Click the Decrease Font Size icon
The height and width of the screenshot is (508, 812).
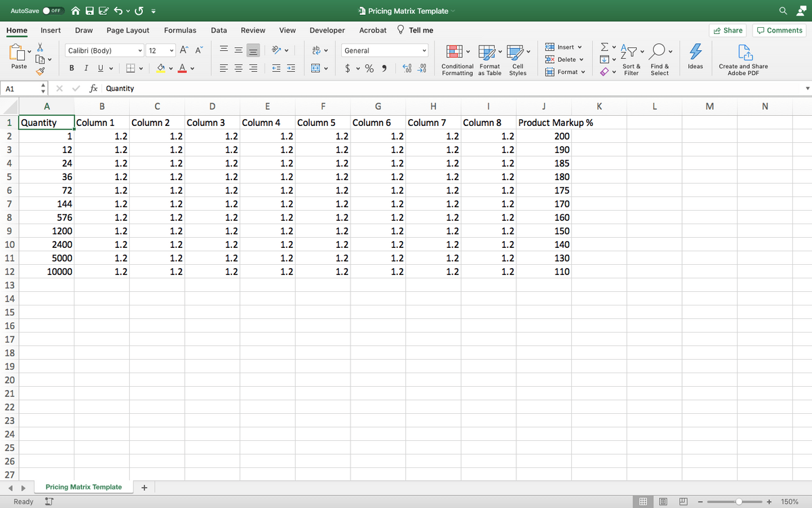tap(199, 51)
